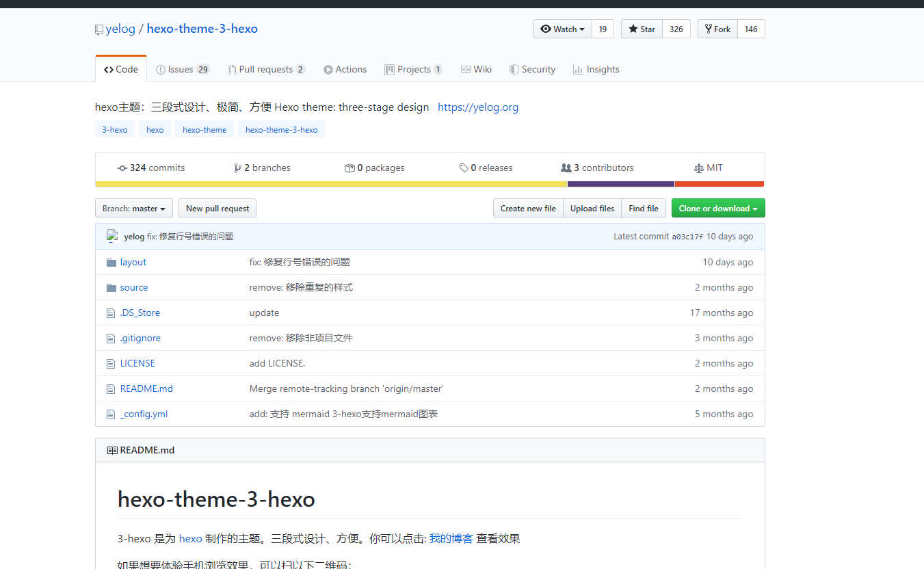The image size is (924, 569).
Task: Open the 'add LICENSE.' commit message
Action: [x=277, y=364]
